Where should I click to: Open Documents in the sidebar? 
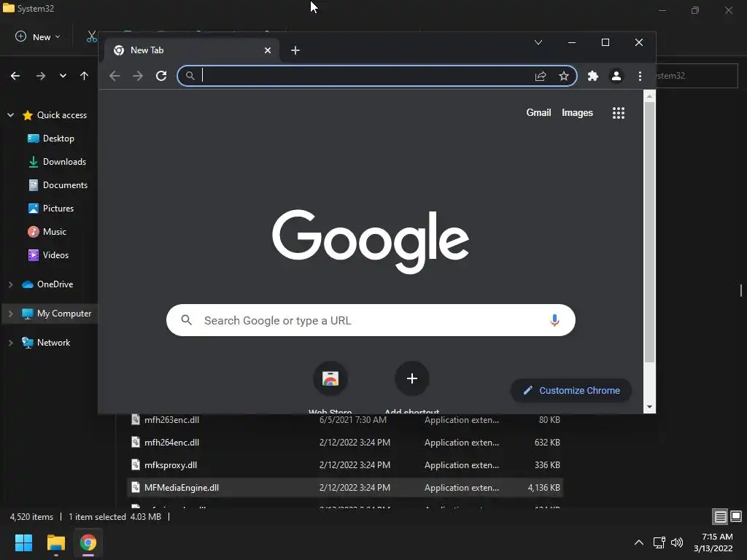(58, 184)
